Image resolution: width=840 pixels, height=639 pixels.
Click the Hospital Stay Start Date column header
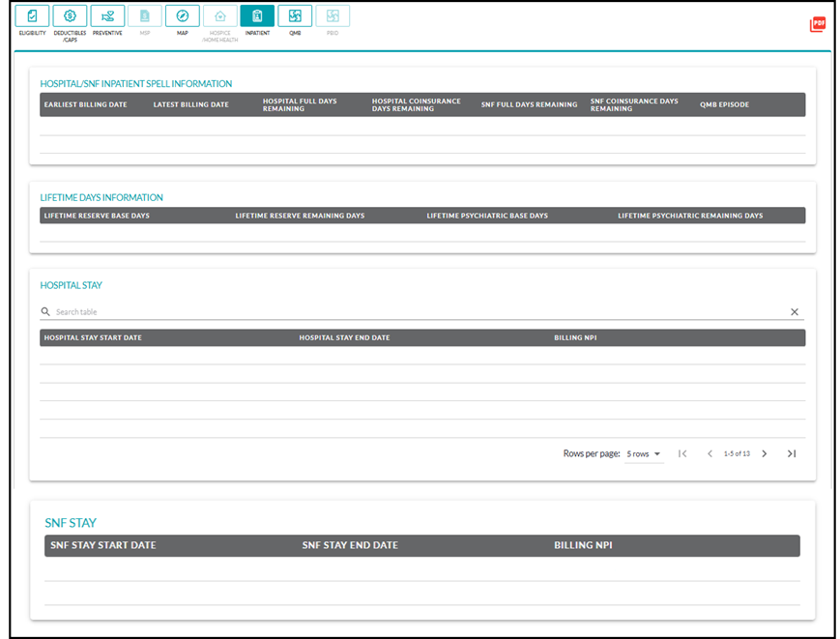(x=93, y=338)
